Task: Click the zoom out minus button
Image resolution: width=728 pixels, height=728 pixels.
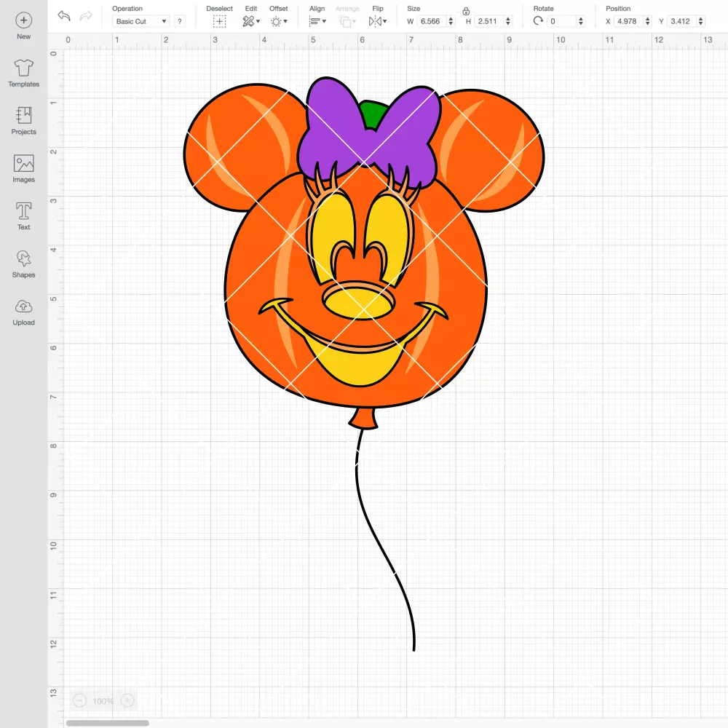Action: coord(80,700)
